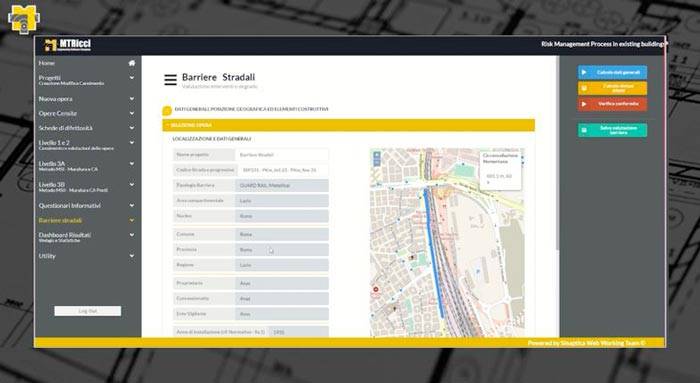Click the Proprietario field
The image size is (700, 383).
tap(282, 283)
